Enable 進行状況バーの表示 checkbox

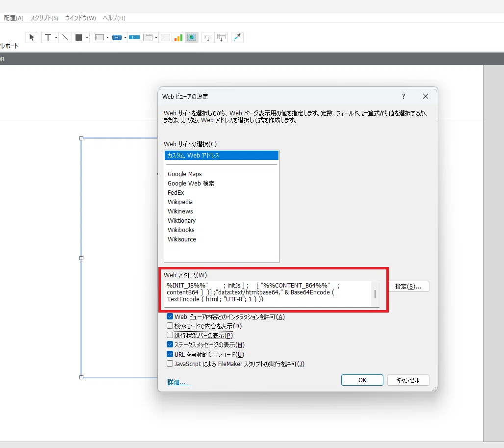point(170,336)
